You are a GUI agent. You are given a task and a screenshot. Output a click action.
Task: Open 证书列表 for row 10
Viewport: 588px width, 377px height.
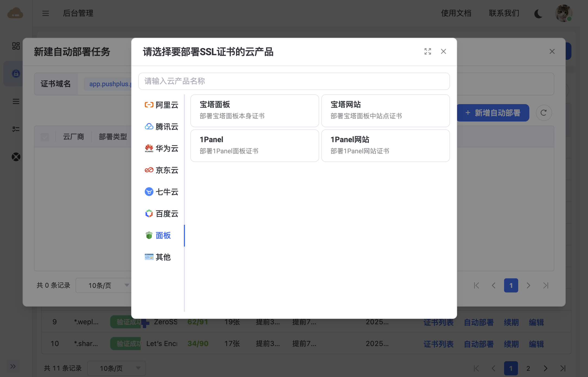pos(438,344)
